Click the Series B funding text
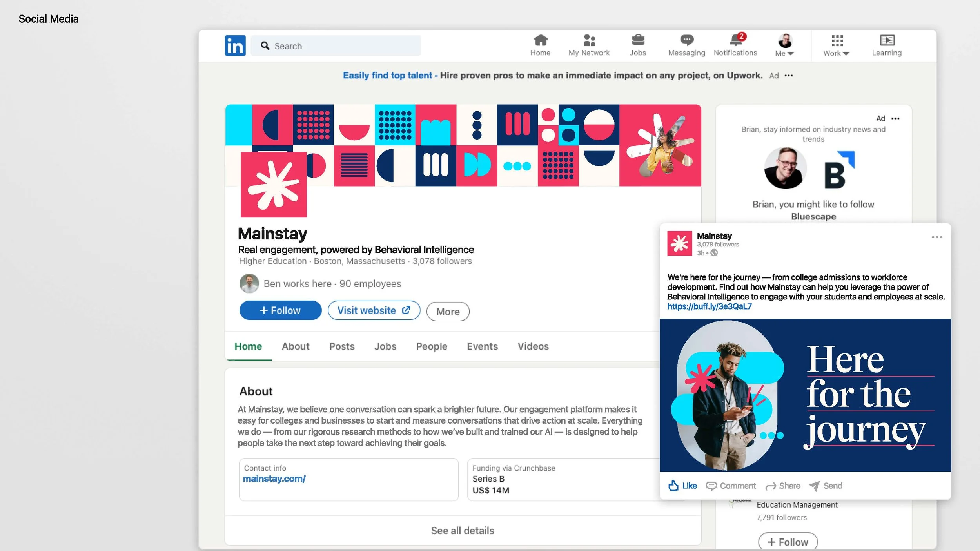Image resolution: width=980 pixels, height=551 pixels. pyautogui.click(x=488, y=479)
